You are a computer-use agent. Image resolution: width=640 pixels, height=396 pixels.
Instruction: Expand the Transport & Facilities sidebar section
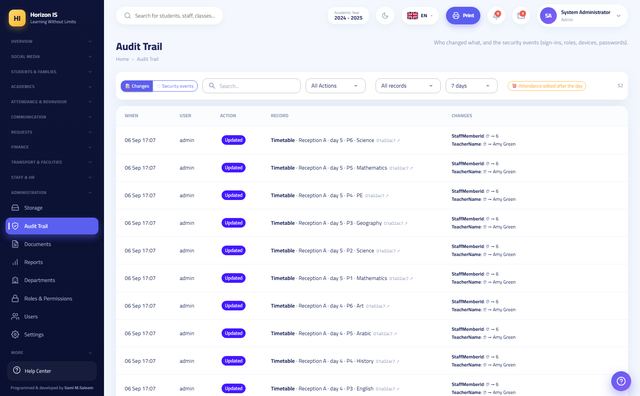[x=51, y=162]
